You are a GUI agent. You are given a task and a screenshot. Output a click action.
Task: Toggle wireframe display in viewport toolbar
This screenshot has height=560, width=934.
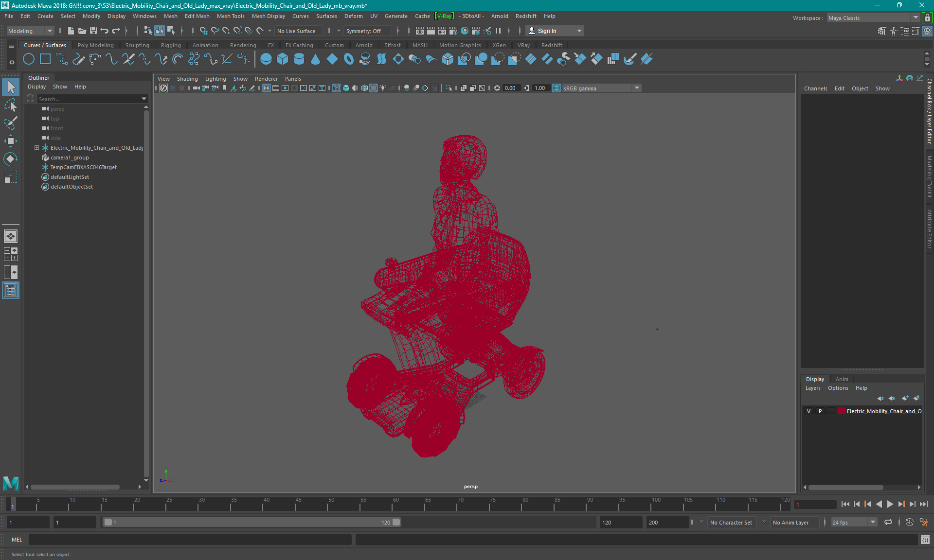[337, 88]
